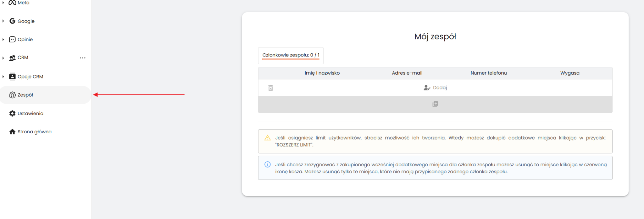
Task: Expand the CRM section arrow
Action: point(3,58)
